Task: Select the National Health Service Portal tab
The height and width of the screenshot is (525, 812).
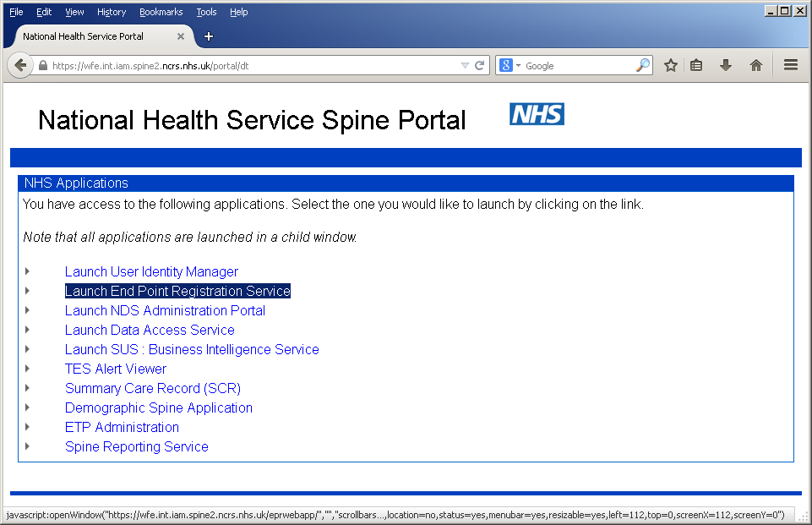Action: (x=98, y=36)
